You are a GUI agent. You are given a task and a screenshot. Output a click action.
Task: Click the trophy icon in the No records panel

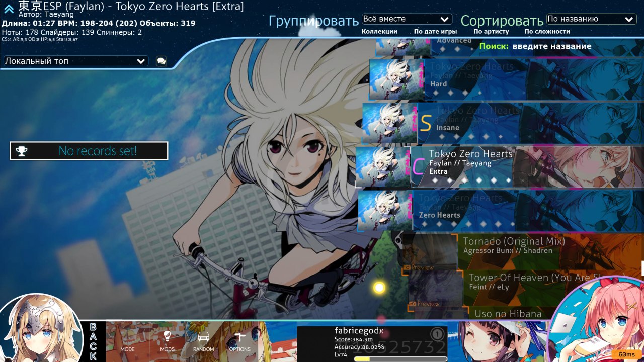22,151
